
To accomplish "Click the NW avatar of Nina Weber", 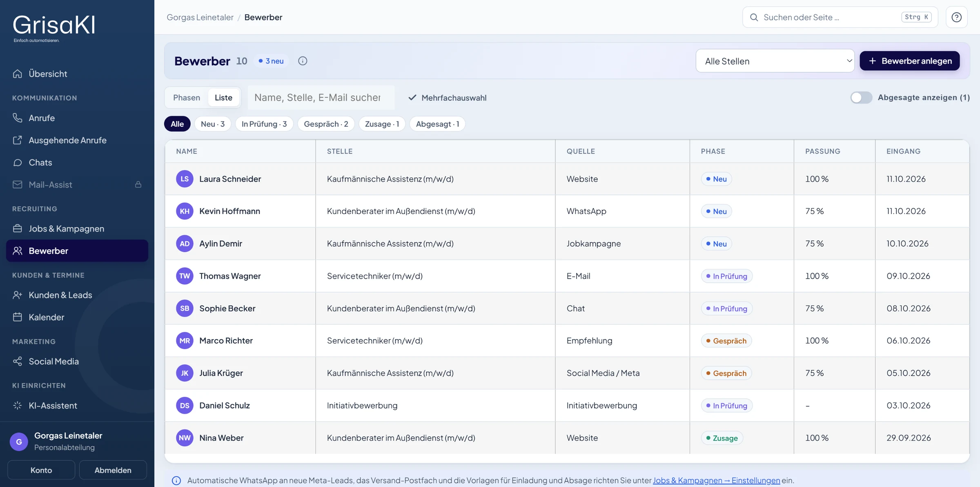I will point(185,438).
